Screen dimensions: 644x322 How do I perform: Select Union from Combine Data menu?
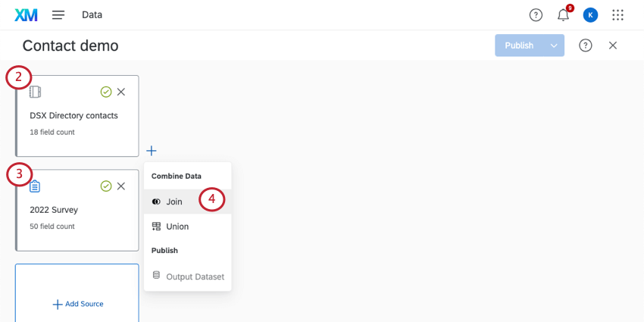pyautogui.click(x=177, y=227)
